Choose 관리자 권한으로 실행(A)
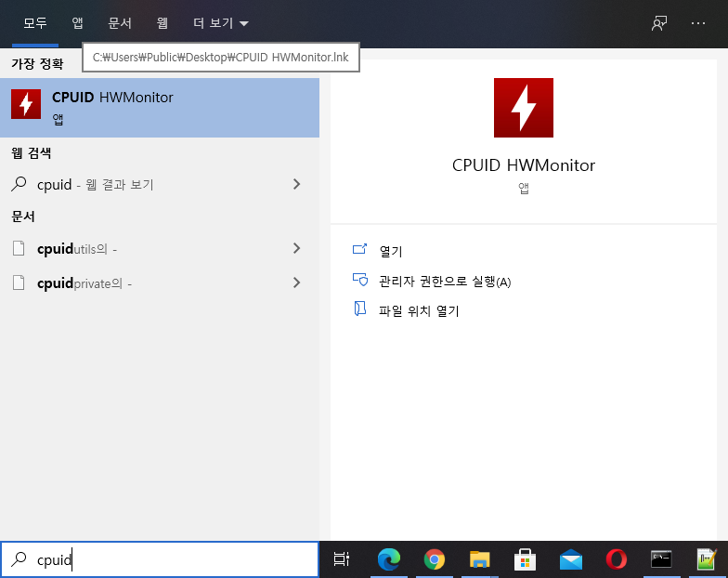Image resolution: width=728 pixels, height=578 pixels. click(x=445, y=282)
